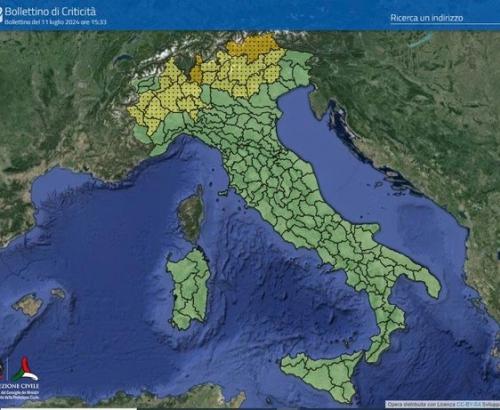Select the green Aosta Valley zone
This screenshot has height=410, width=500.
(x=147, y=86)
